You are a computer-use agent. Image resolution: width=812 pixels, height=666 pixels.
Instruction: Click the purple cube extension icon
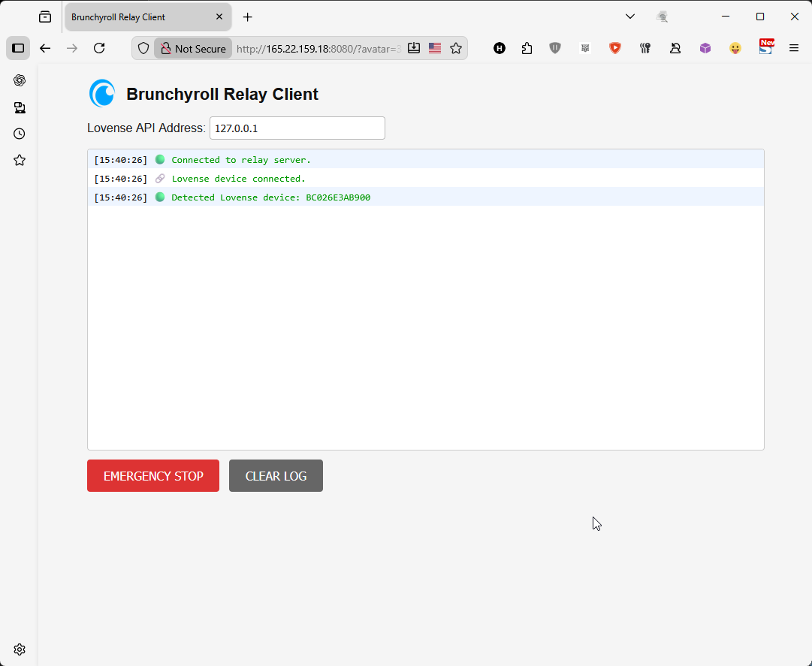[x=705, y=48]
